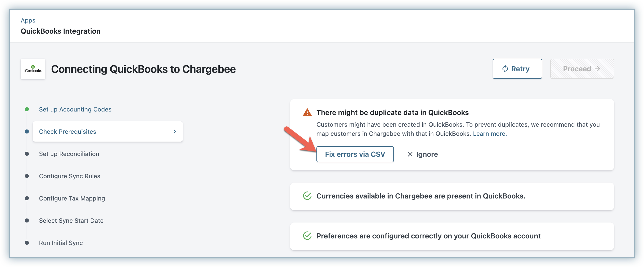This screenshot has width=644, height=267.
Task: Click the circular refresh icon in Retry
Action: click(505, 69)
